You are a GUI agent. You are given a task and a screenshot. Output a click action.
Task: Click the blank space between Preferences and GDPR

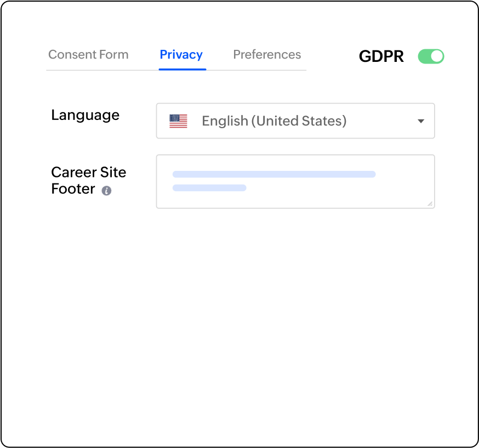330,56
